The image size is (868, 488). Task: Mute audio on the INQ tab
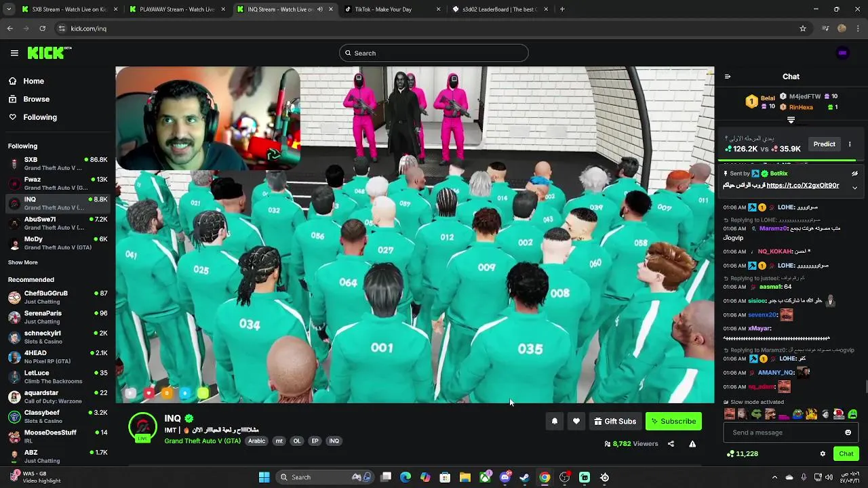(x=320, y=9)
